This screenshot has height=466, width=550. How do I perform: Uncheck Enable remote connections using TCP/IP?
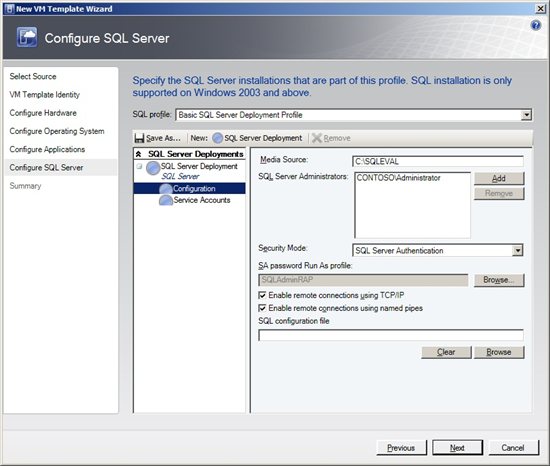coord(262,295)
